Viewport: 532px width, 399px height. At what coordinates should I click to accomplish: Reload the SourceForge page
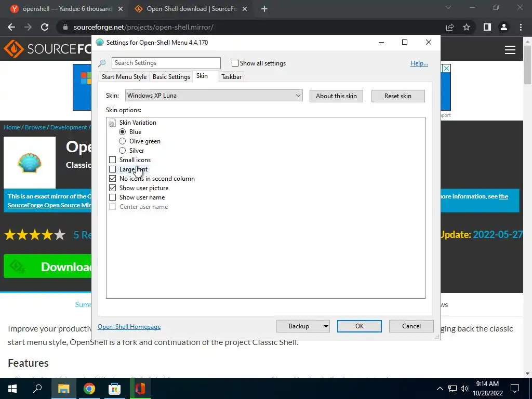45,27
